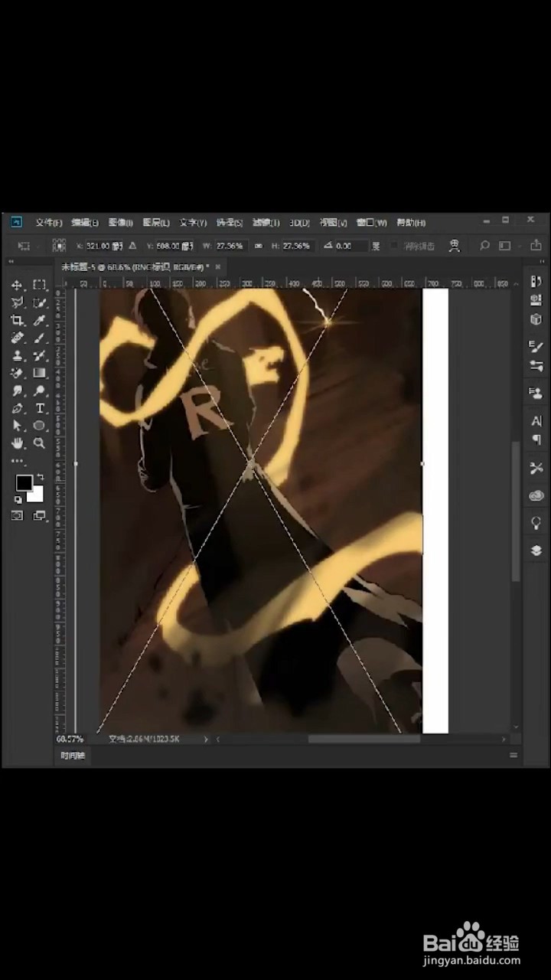This screenshot has width=551, height=980.
Task: Select the Quick Selection tool
Action: coord(39,302)
